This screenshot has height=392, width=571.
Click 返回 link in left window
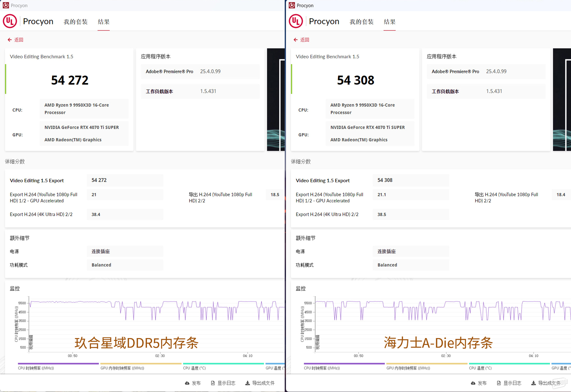19,40
